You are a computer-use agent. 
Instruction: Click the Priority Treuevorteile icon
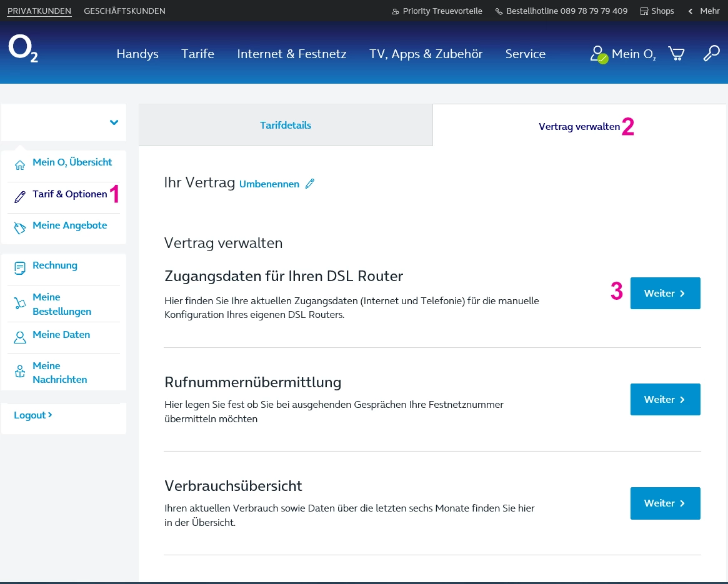(395, 12)
